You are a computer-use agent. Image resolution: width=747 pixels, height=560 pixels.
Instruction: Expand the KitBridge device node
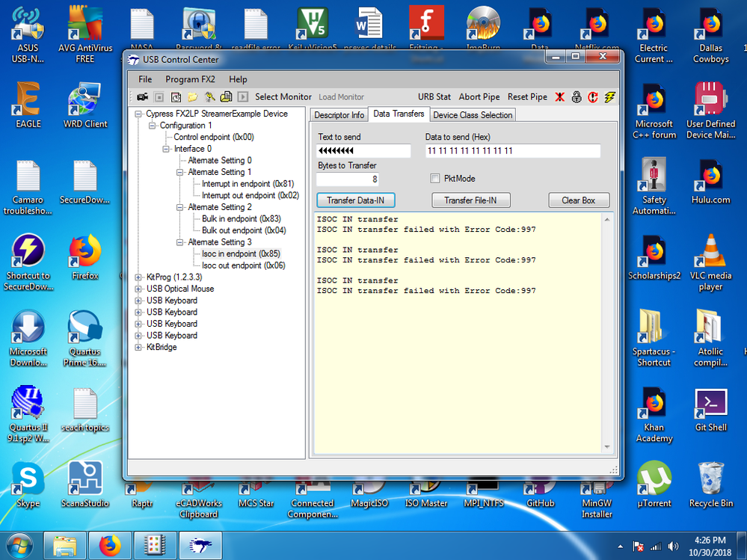138,348
